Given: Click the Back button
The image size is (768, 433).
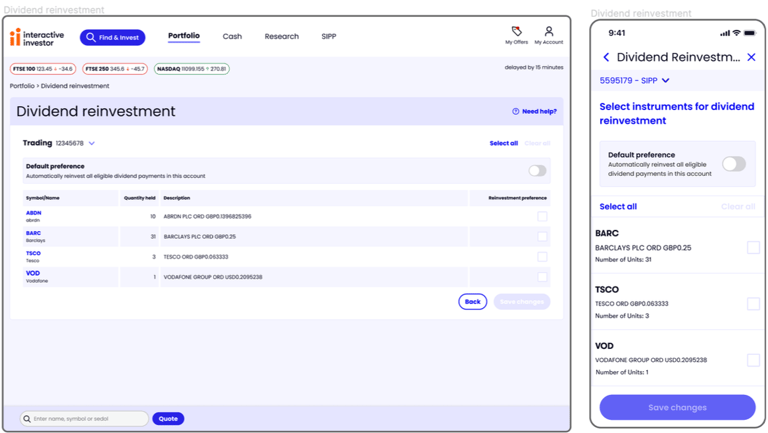Looking at the screenshot, I should click(473, 302).
